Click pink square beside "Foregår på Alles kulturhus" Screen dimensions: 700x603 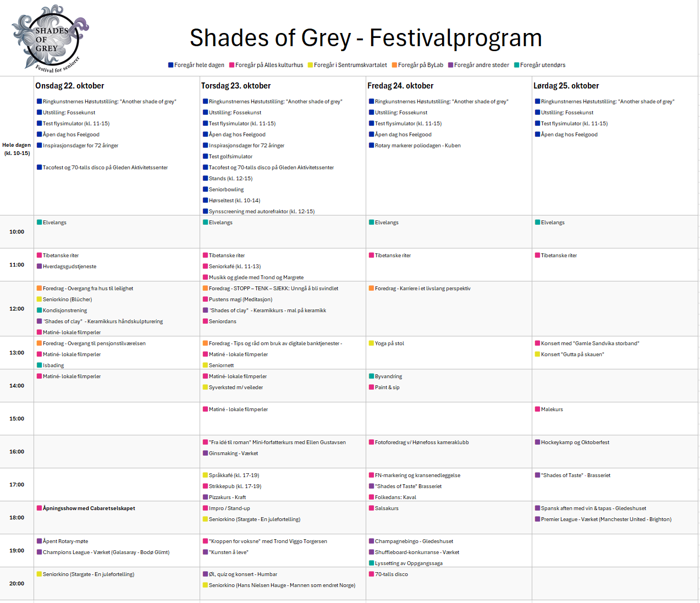232,65
